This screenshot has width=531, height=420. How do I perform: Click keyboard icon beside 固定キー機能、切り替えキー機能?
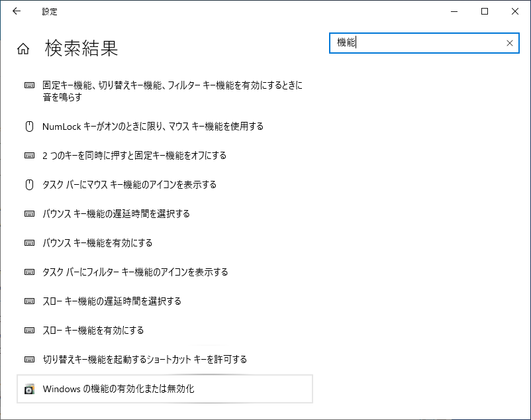pyautogui.click(x=29, y=85)
